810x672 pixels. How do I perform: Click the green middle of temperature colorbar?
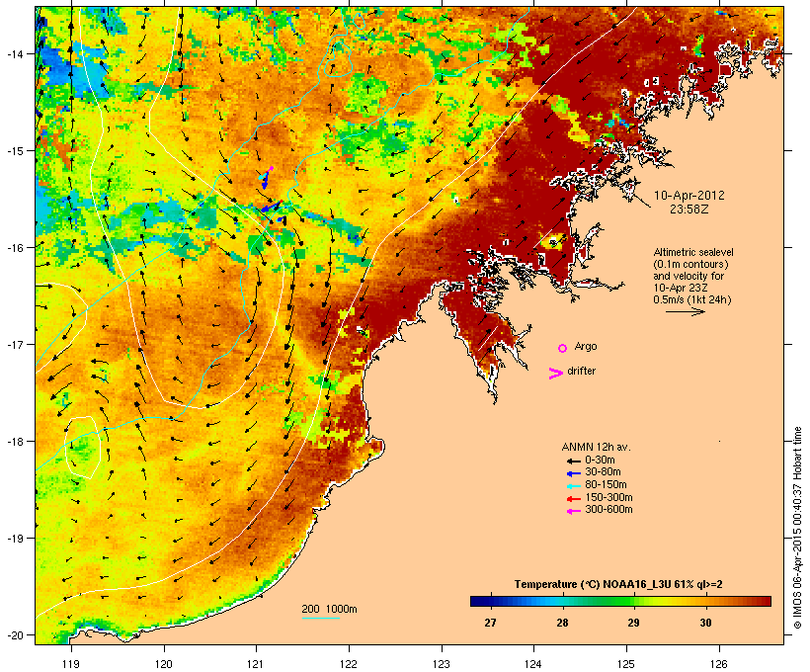click(x=620, y=601)
